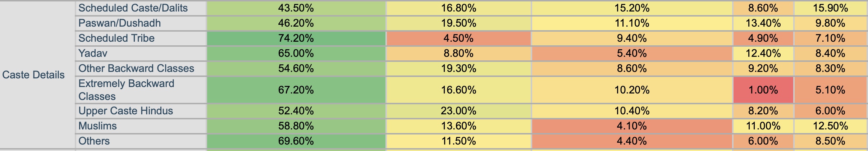Click the Others row label
Image resolution: width=868 pixels, height=151 pixels.
(x=94, y=141)
